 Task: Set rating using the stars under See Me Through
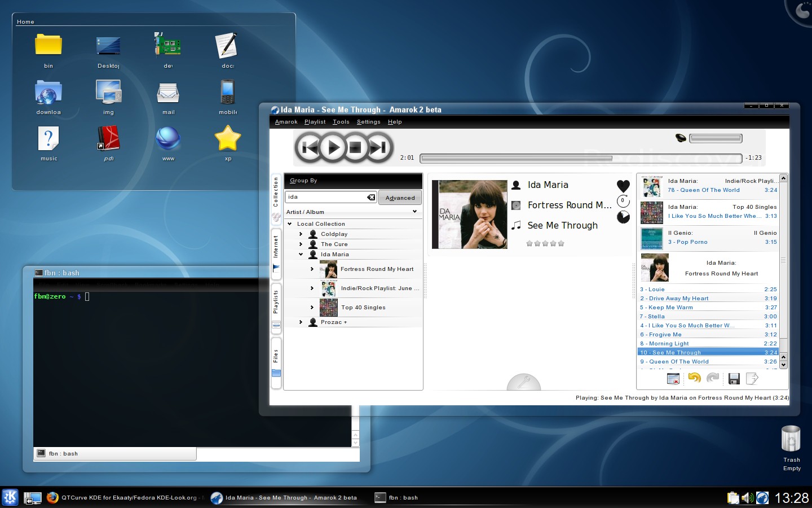(545, 244)
